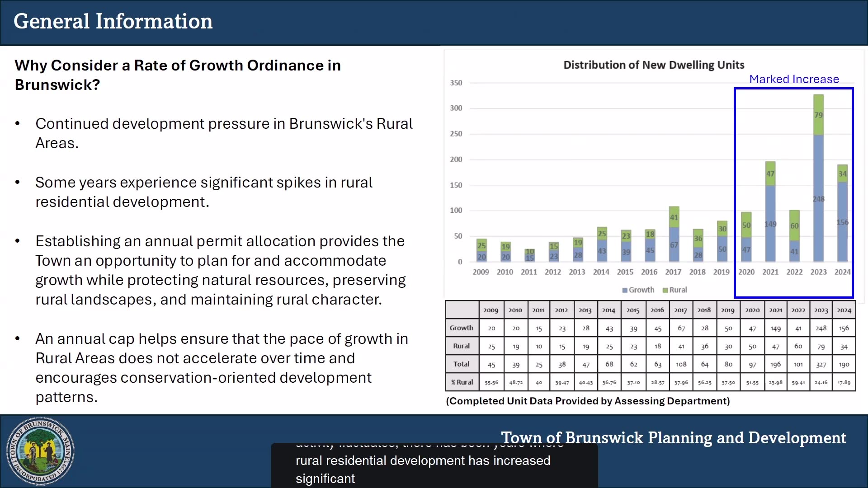This screenshot has height=488, width=868.
Task: Click the 'Rural' row header in table
Action: tap(462, 346)
